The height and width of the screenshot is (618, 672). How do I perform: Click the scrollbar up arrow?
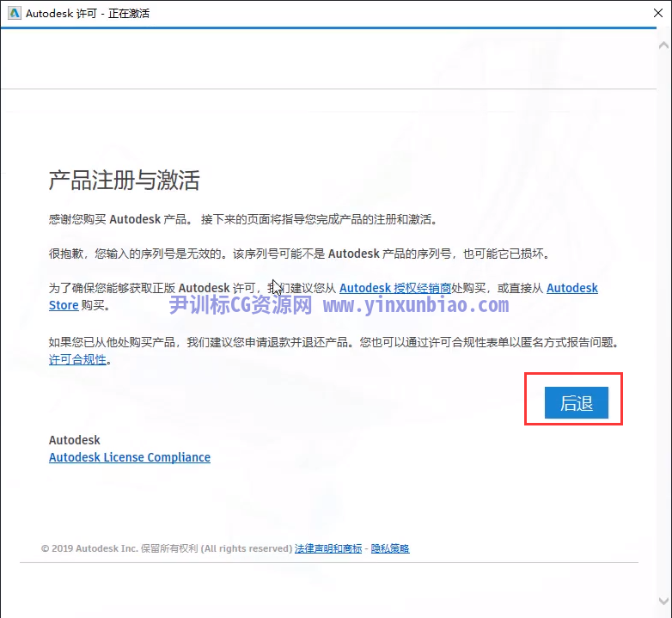[663, 45]
